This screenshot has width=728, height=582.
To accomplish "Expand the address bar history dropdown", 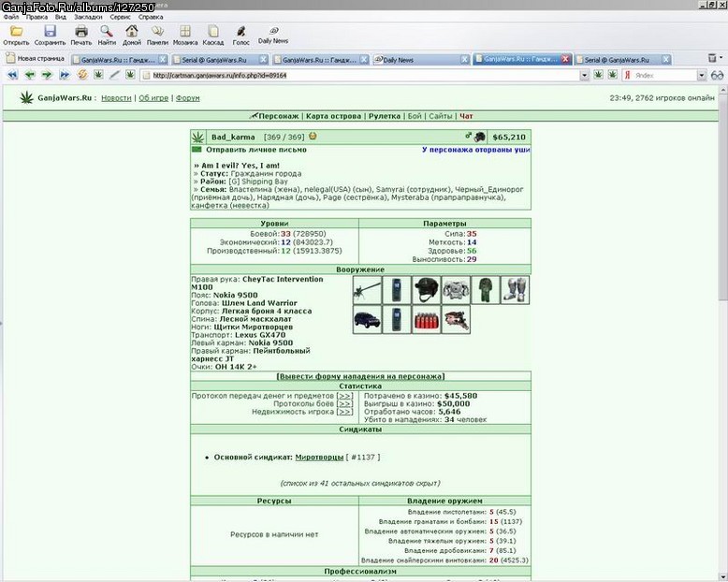I will click(x=585, y=75).
